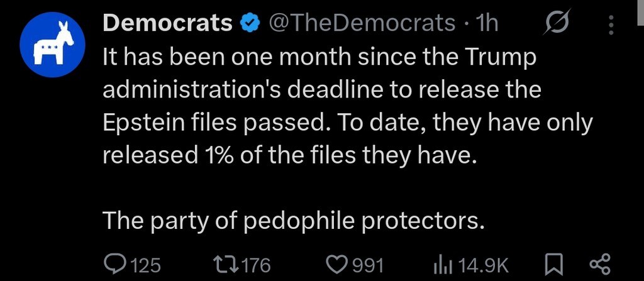Open the three-dot more options menu

pyautogui.click(x=610, y=25)
